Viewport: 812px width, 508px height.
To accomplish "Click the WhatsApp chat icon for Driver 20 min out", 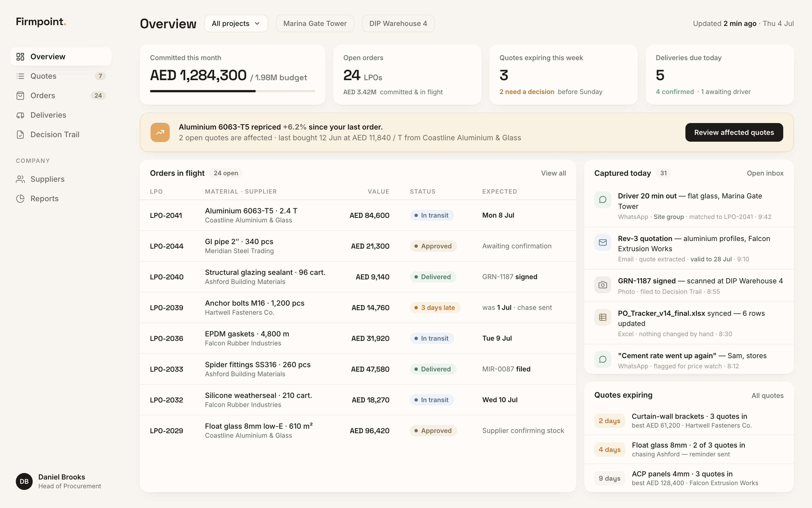I will tap(603, 200).
